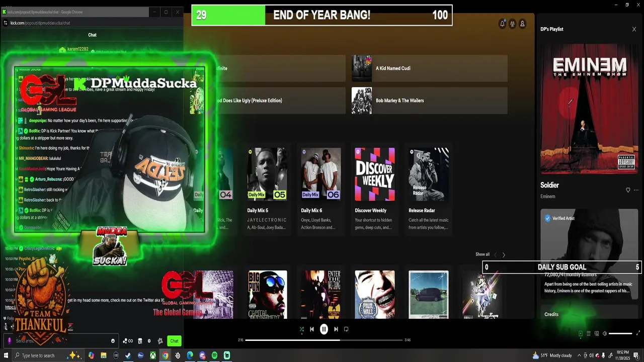644x362 pixels.
Task: Open Spotify notifications bell icon
Action: click(502, 24)
